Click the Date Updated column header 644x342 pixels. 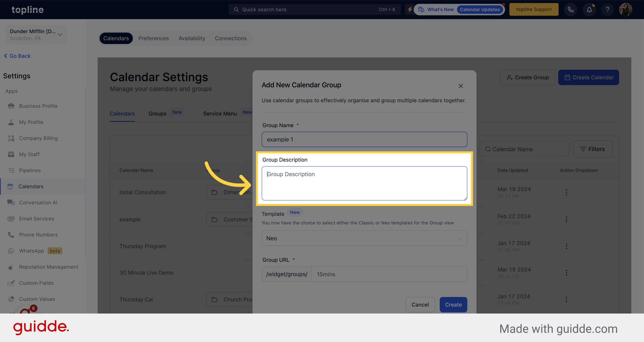coord(512,170)
